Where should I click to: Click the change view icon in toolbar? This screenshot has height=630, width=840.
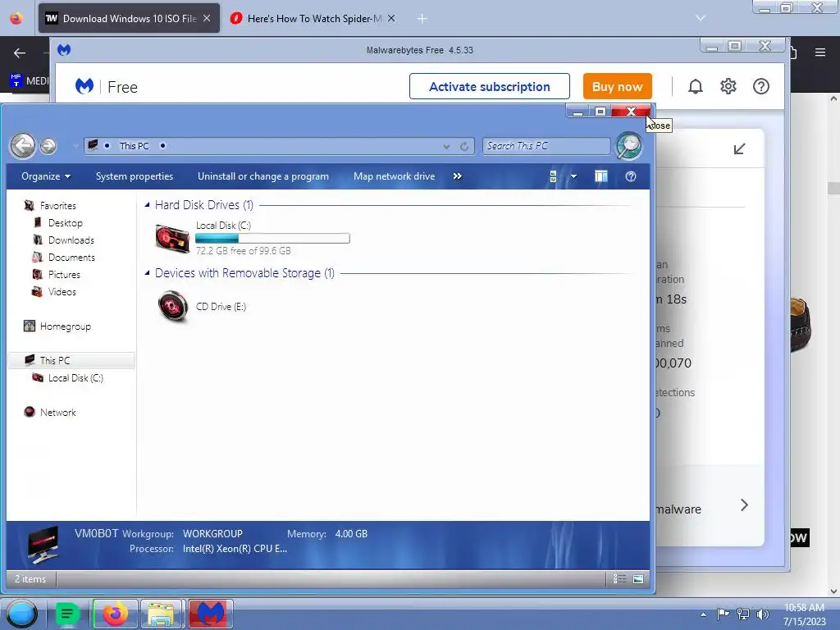point(554,176)
